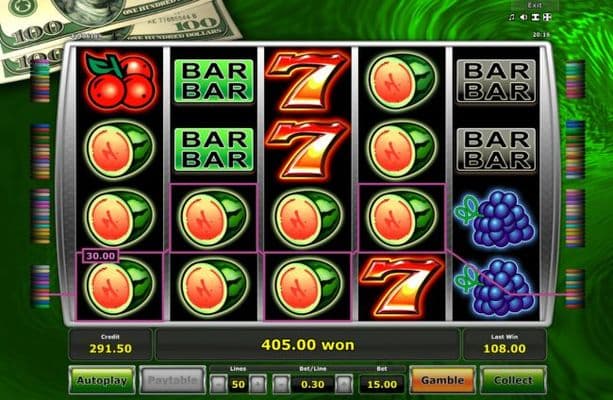Viewport: 613px width, 400px height.
Task: Collect the winnings
Action: pyautogui.click(x=513, y=380)
